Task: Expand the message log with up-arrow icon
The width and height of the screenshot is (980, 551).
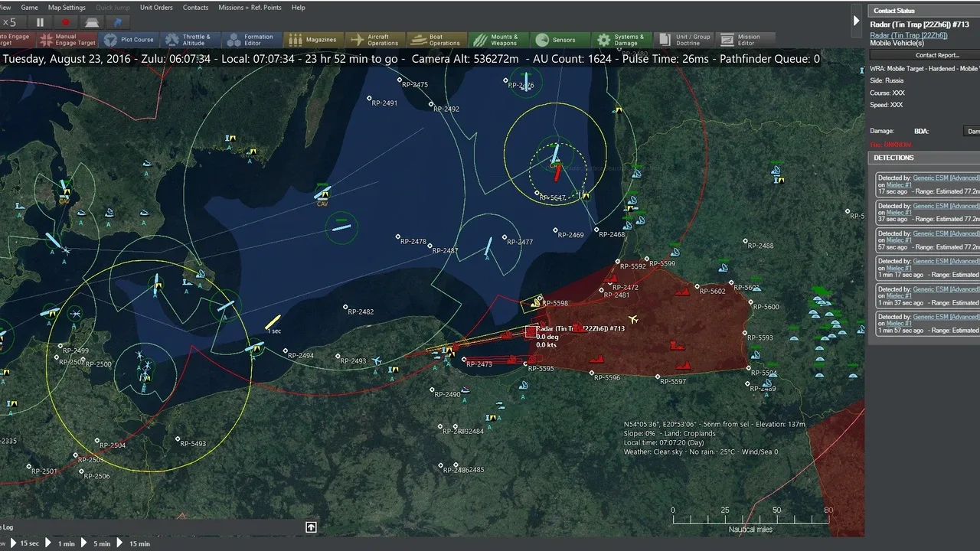Action: [x=311, y=527]
